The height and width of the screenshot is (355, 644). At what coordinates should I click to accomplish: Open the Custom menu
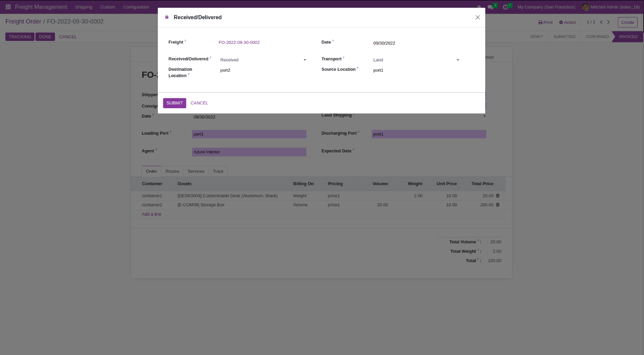pyautogui.click(x=107, y=7)
